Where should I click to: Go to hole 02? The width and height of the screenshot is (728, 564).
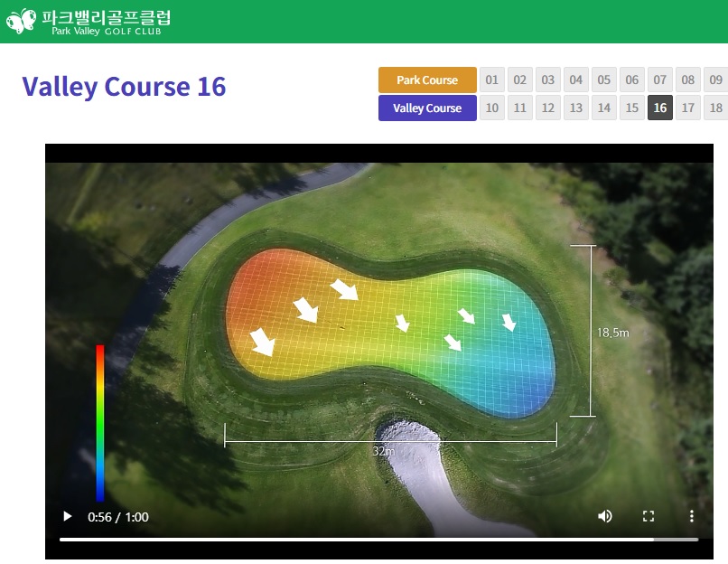[x=519, y=80]
